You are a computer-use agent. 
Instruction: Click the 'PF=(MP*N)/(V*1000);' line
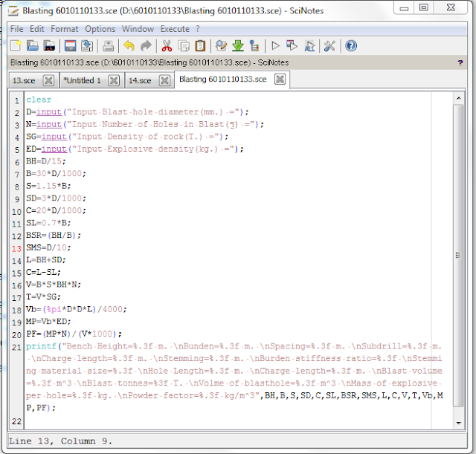click(74, 334)
